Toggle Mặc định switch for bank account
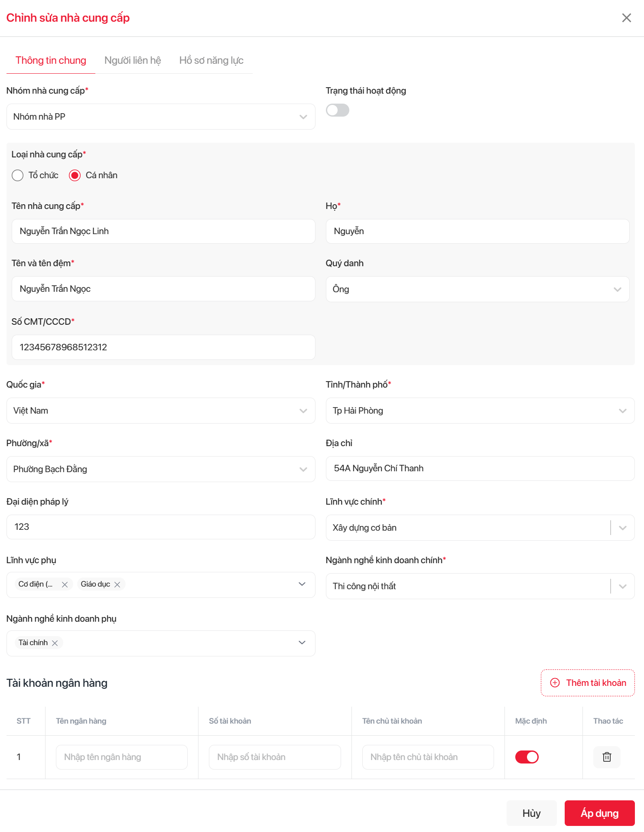The image size is (644, 832). point(527,757)
